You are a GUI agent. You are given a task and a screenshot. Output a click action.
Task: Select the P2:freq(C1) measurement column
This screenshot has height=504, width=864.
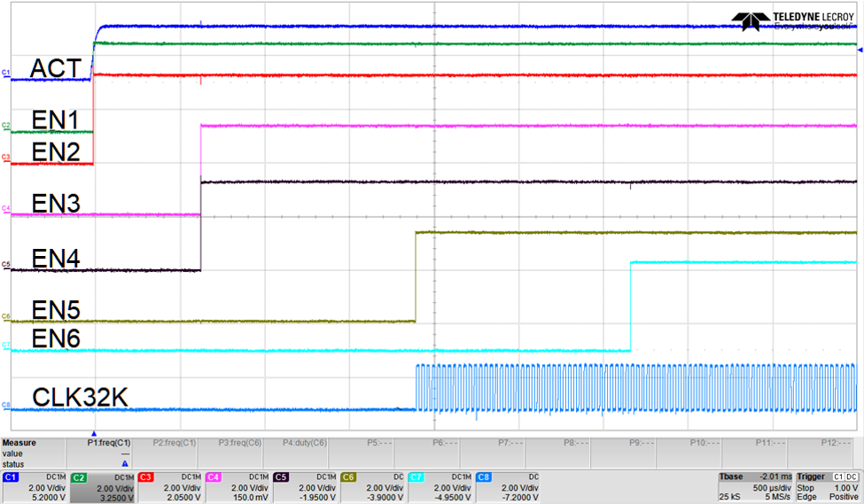click(175, 442)
